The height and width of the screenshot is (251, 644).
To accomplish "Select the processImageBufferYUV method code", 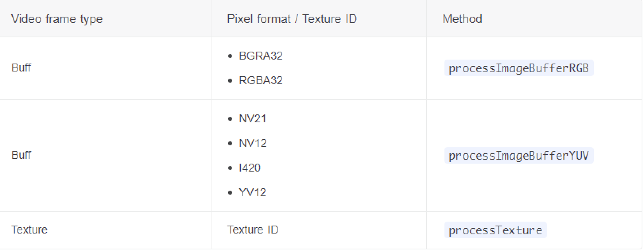I will tap(518, 155).
